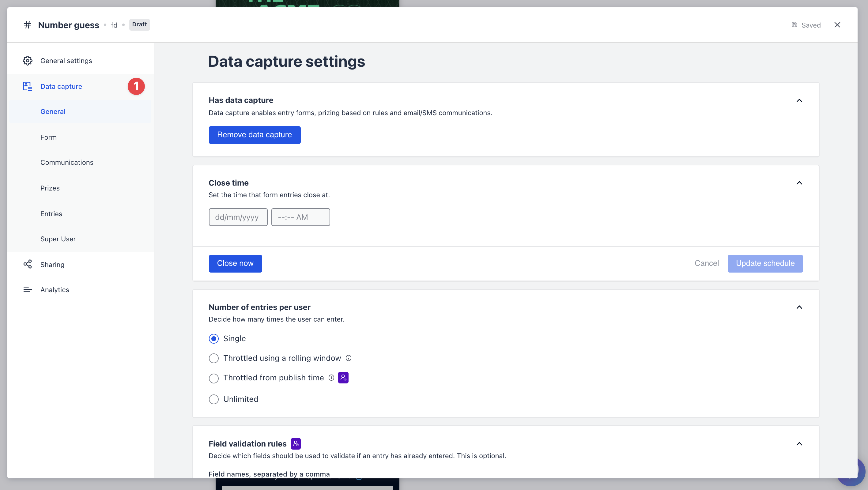Viewport: 868px width, 490px height.
Task: Open the Communications sub-menu item
Action: pos(67,162)
